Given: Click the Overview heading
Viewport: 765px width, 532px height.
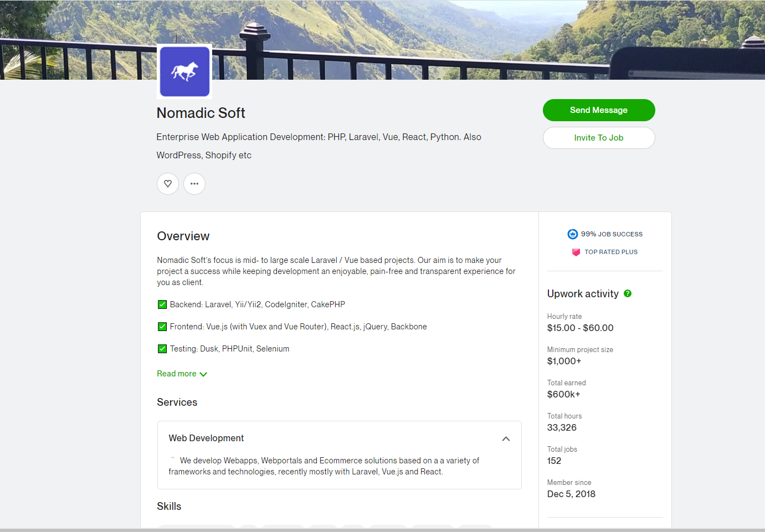Looking at the screenshot, I should [183, 236].
